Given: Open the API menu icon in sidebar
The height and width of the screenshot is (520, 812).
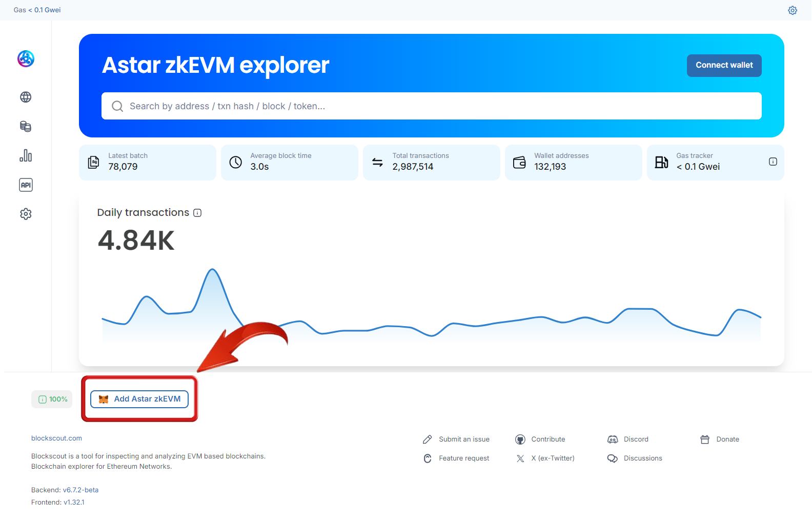Looking at the screenshot, I should pos(26,185).
